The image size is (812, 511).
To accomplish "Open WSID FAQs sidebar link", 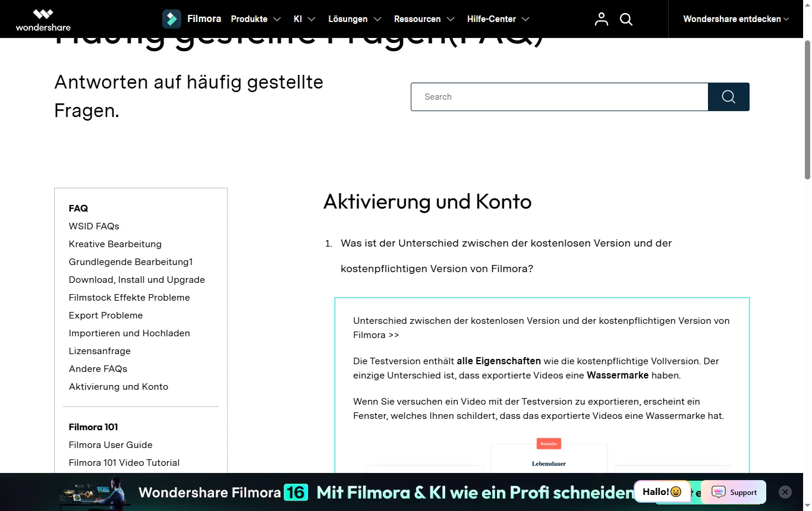I will 94,226.
